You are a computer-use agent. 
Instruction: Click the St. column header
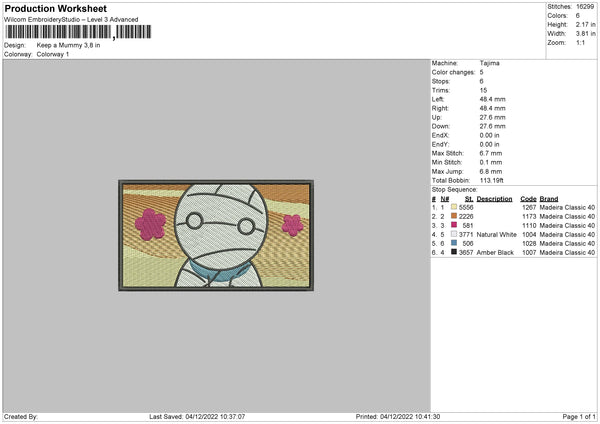click(x=469, y=199)
